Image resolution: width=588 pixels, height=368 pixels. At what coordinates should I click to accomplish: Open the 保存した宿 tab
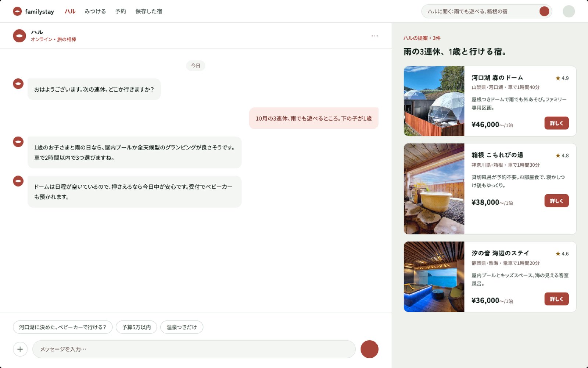click(x=148, y=11)
